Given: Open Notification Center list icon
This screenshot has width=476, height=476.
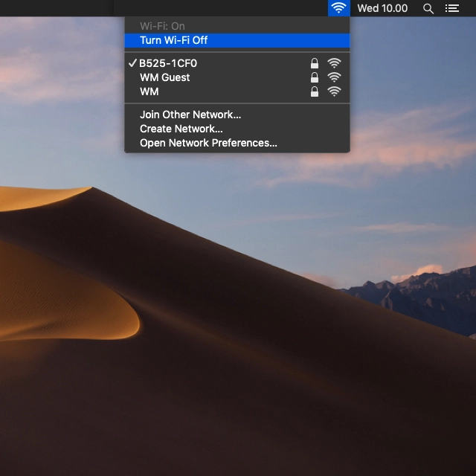Looking at the screenshot, I should point(451,8).
